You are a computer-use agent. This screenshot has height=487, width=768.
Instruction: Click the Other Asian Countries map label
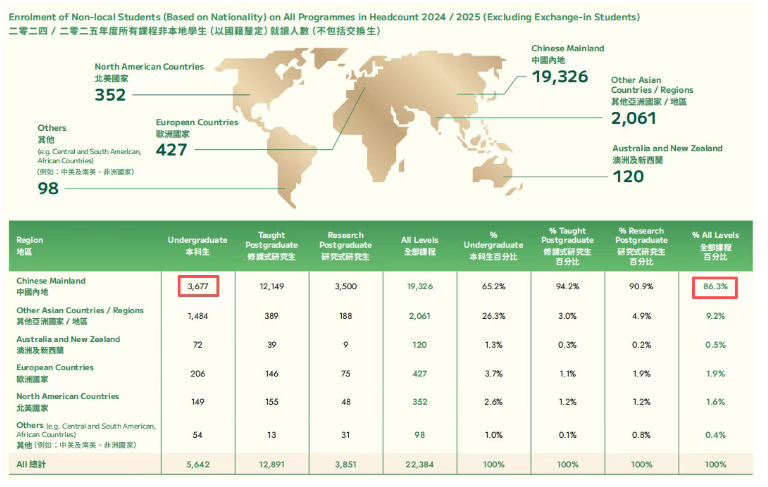650,91
